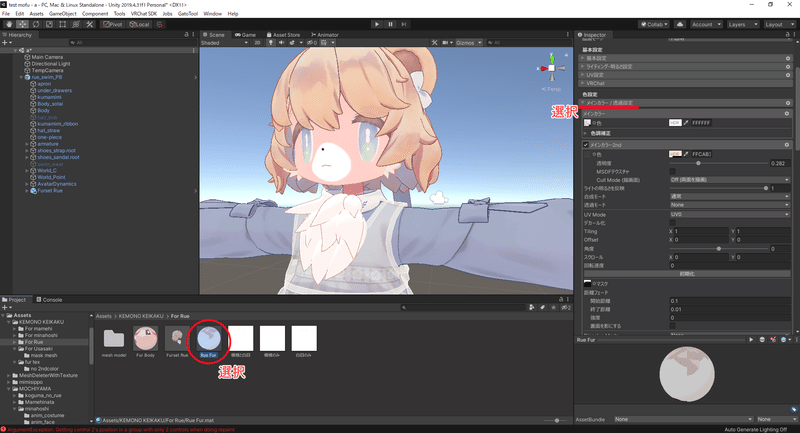Uncheck the メインカラー2nd checkbox
This screenshot has width=800, height=433.
[x=586, y=145]
